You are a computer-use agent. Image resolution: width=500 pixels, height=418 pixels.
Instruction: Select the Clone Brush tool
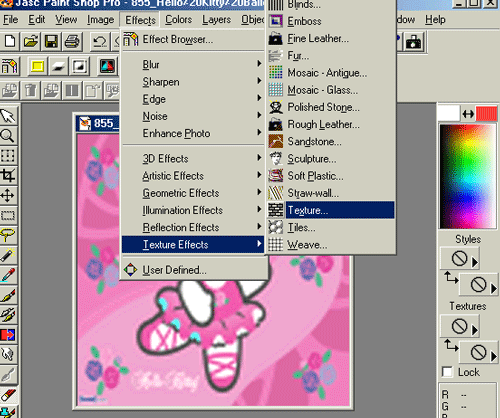coord(8,315)
